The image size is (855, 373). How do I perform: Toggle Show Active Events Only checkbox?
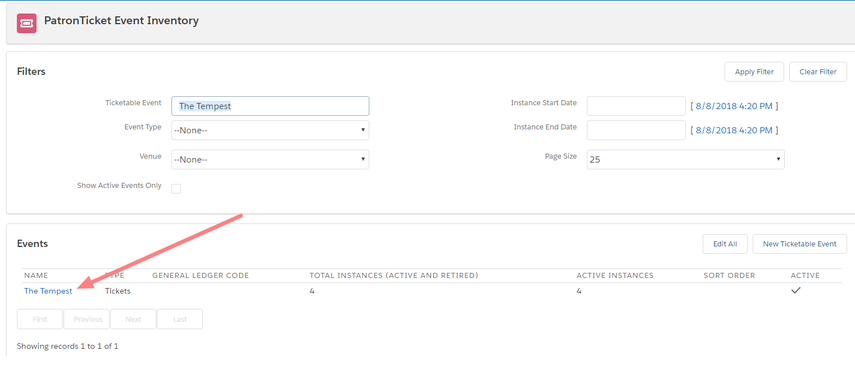point(176,189)
